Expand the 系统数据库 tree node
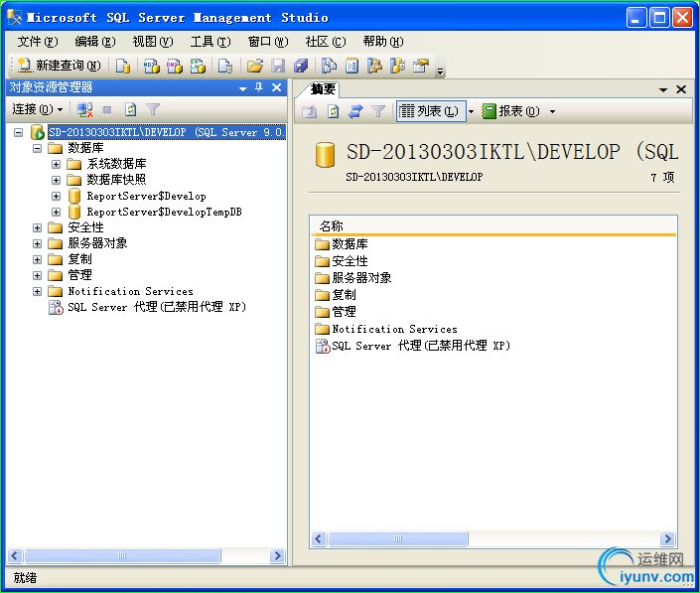The height and width of the screenshot is (593, 700). pos(56,164)
